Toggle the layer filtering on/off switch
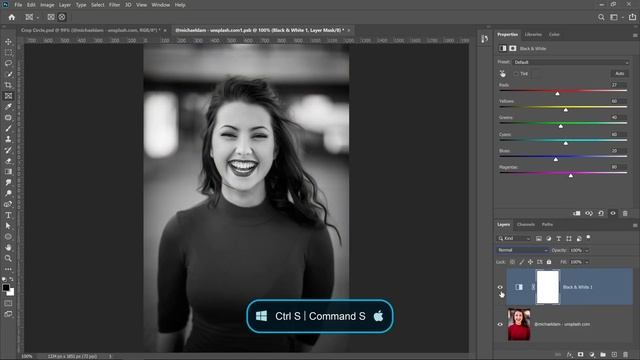Screen dimensions: 640x360 tap(588, 237)
